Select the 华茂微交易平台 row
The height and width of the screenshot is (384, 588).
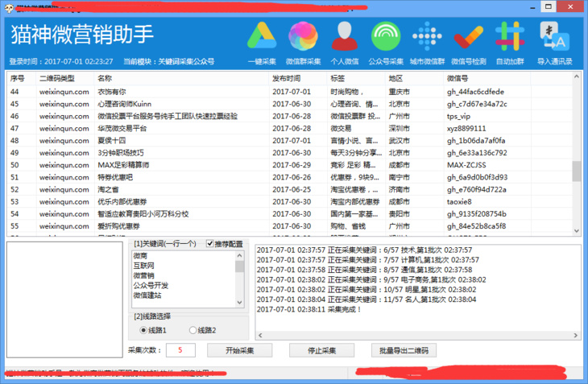coord(289,128)
